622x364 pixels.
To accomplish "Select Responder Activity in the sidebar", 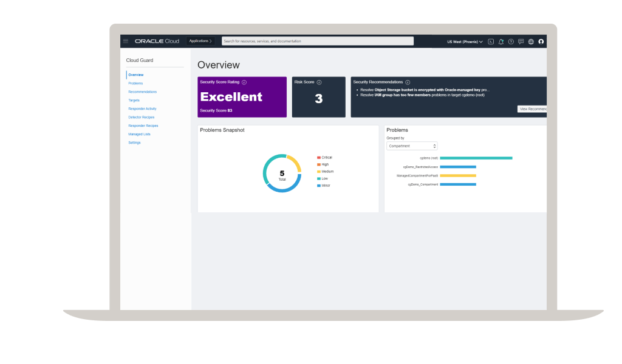I will coord(142,109).
